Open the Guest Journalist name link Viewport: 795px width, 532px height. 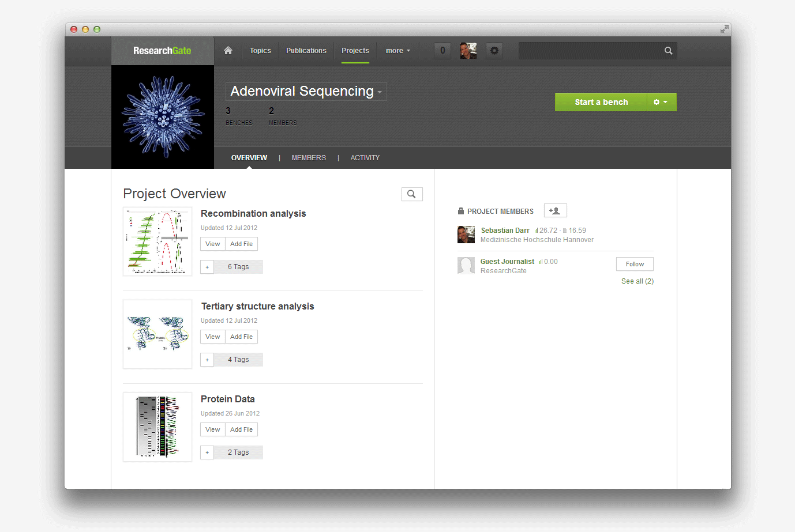point(507,262)
